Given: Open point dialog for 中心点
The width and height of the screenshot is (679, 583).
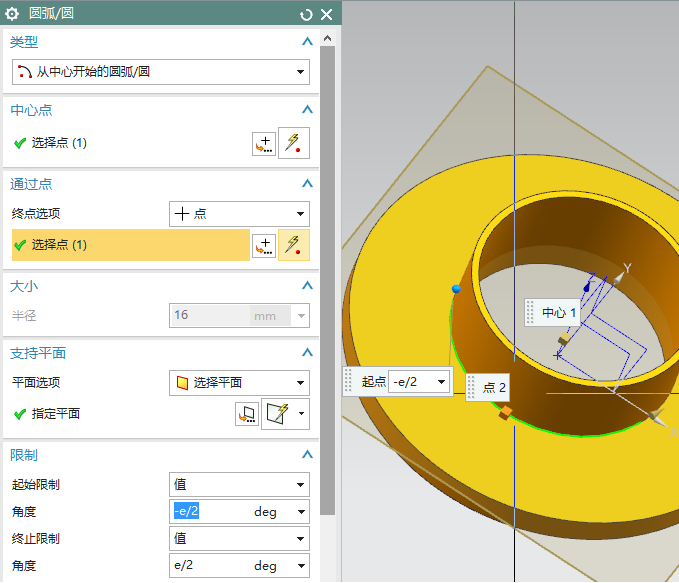Looking at the screenshot, I should 263,143.
